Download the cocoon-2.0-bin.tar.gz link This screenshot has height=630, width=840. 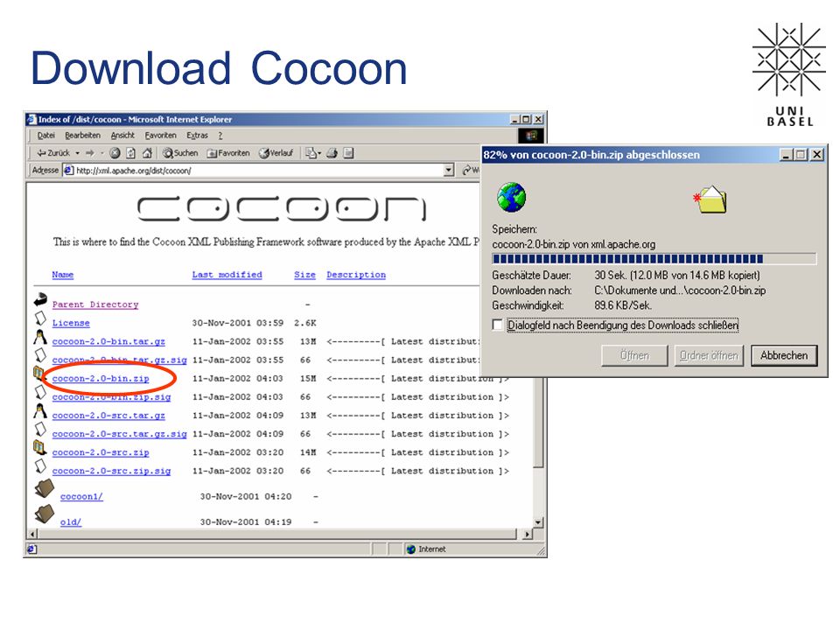[x=108, y=342]
